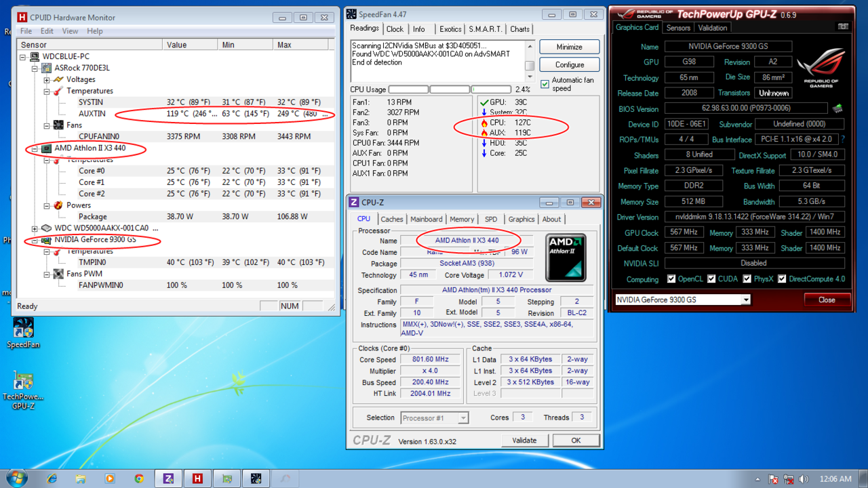
Task: Click the Powers flame icon in HWMonitor
Action: pos(58,205)
